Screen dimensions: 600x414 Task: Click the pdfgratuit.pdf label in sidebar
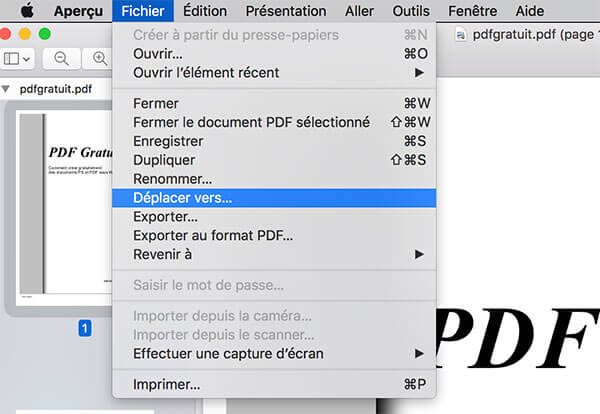point(56,89)
